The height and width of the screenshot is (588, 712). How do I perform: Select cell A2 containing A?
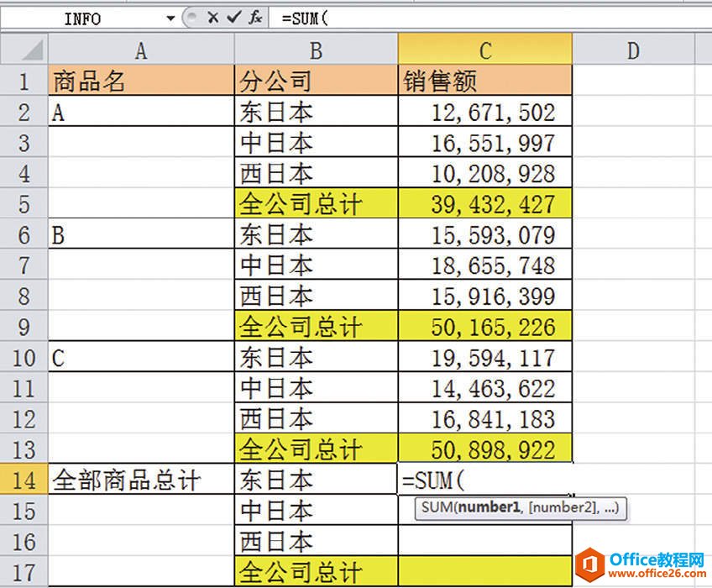141,112
